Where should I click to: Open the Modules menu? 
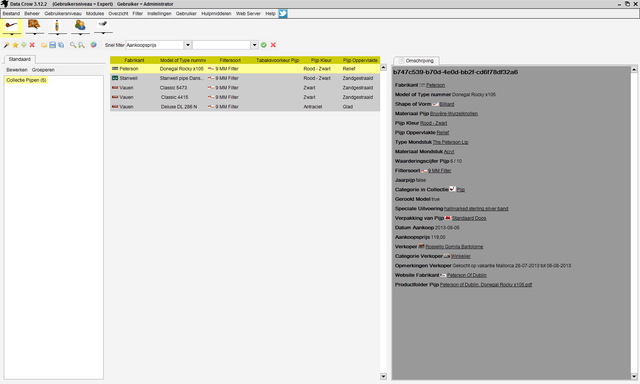(x=95, y=13)
